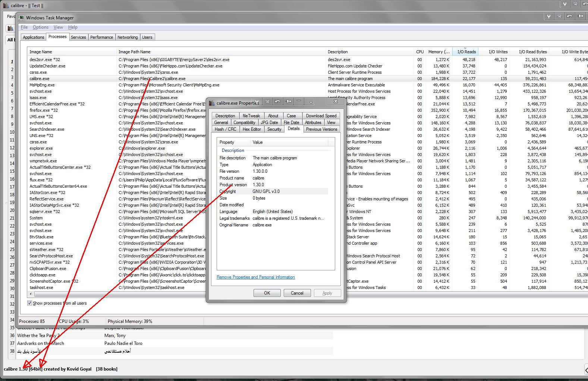The height and width of the screenshot is (381, 588).
Task: Open the Compatibility tab
Action: click(x=245, y=123)
